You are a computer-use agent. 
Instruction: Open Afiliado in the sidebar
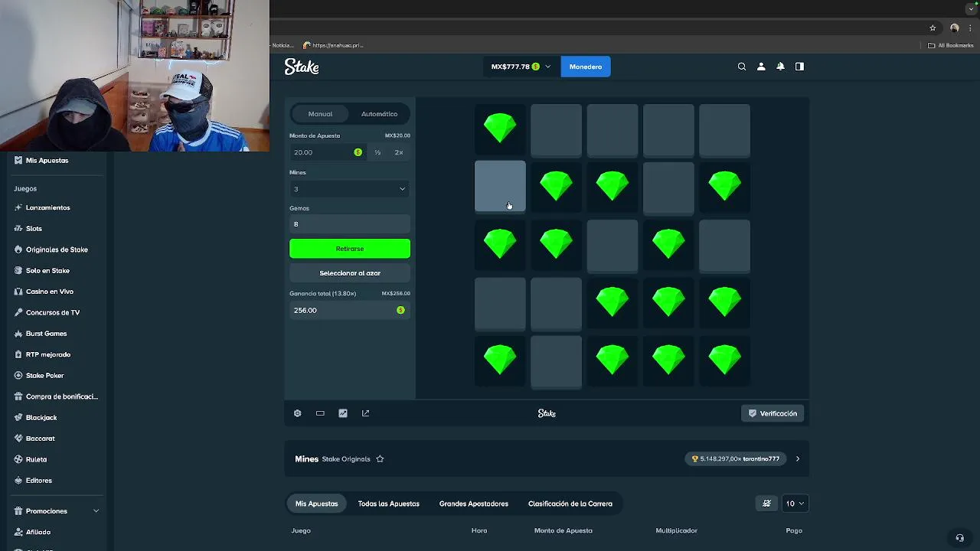pos(38,532)
